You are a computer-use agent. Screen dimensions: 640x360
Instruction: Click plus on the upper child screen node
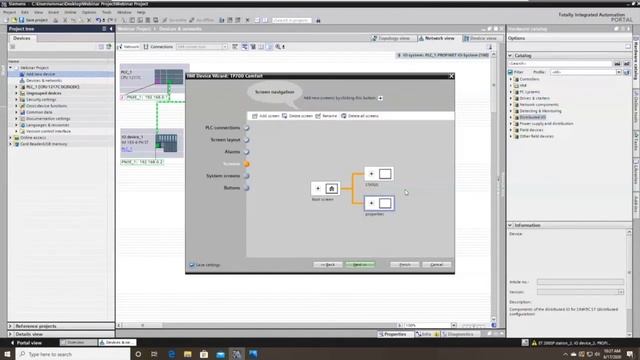371,174
